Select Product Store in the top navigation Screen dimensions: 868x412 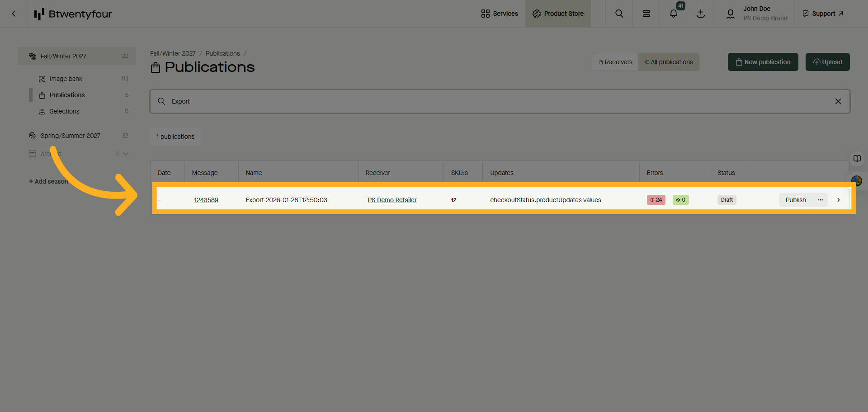(x=558, y=14)
